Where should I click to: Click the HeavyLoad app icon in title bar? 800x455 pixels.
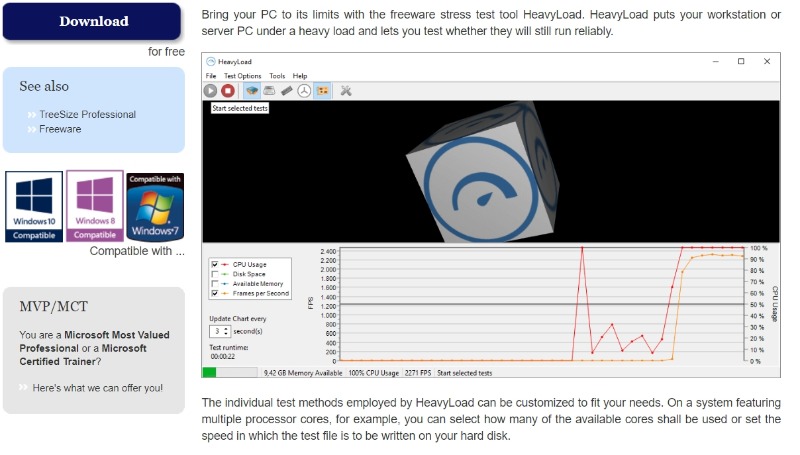tap(211, 62)
